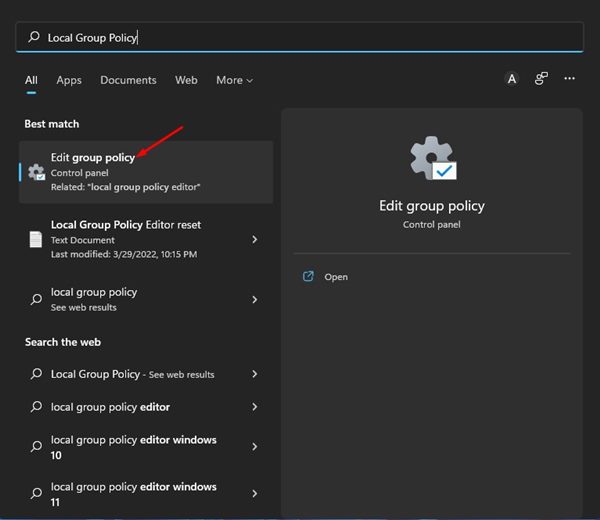Click the user account avatar 'A'

click(x=512, y=79)
